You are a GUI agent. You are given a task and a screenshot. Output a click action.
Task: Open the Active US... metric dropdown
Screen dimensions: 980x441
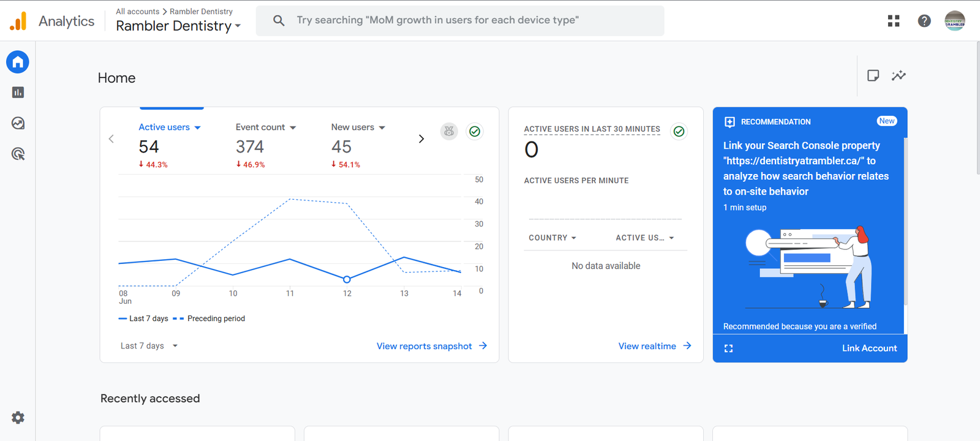click(x=645, y=238)
